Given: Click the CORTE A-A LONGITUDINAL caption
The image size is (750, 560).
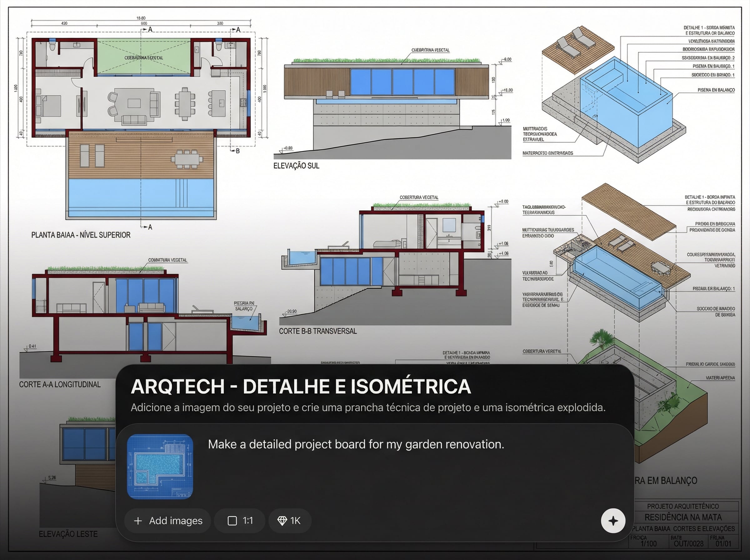Looking at the screenshot, I should coord(60,384).
